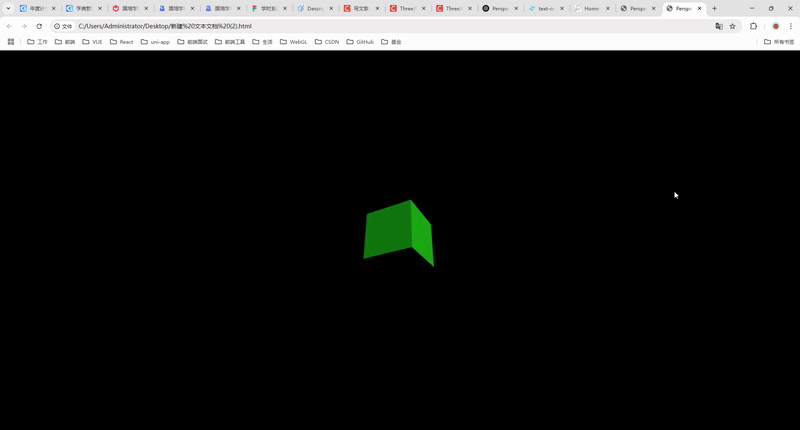
Task: Close the currently active Perspe tab
Action: [699, 8]
